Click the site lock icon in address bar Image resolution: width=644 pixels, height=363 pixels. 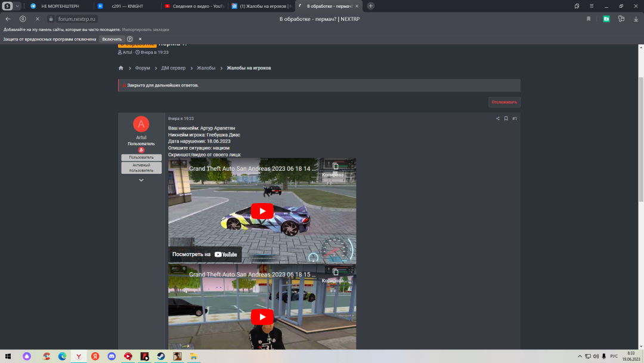click(x=51, y=19)
